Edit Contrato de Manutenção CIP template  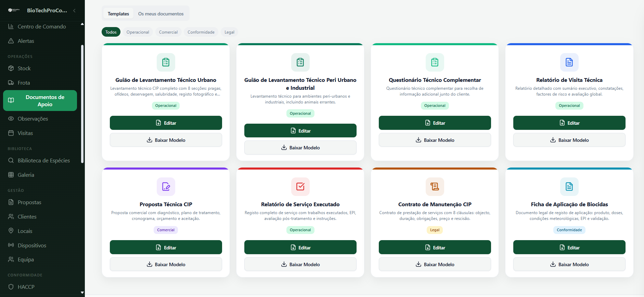click(435, 247)
